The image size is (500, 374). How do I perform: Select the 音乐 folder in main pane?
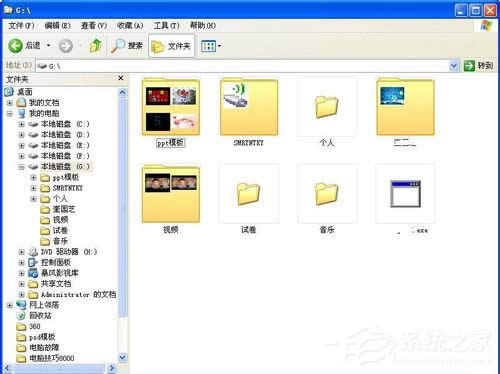click(x=327, y=194)
